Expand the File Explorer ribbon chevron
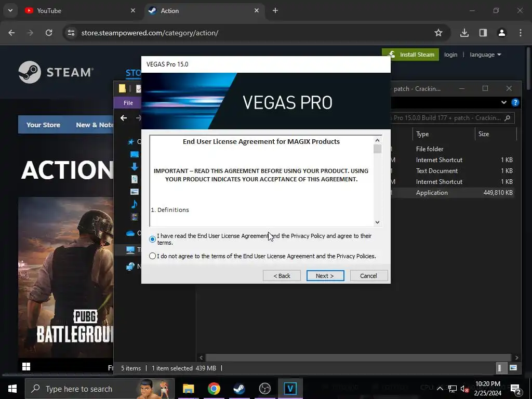Screen dimensions: 532x399 pyautogui.click(x=504, y=102)
